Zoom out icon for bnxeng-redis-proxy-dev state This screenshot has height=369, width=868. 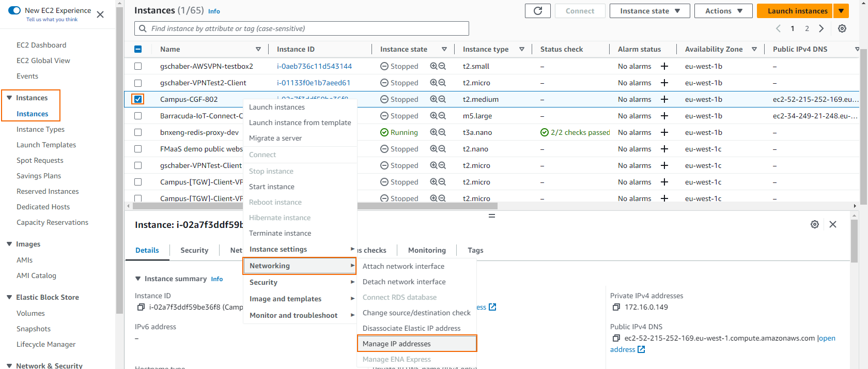click(442, 132)
